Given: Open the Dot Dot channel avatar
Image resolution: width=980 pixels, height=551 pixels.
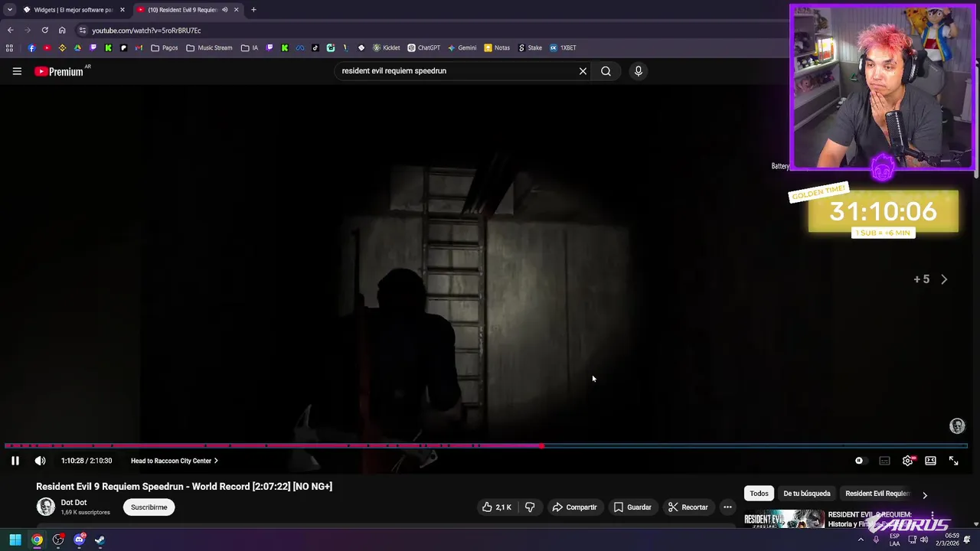Looking at the screenshot, I should click(46, 507).
